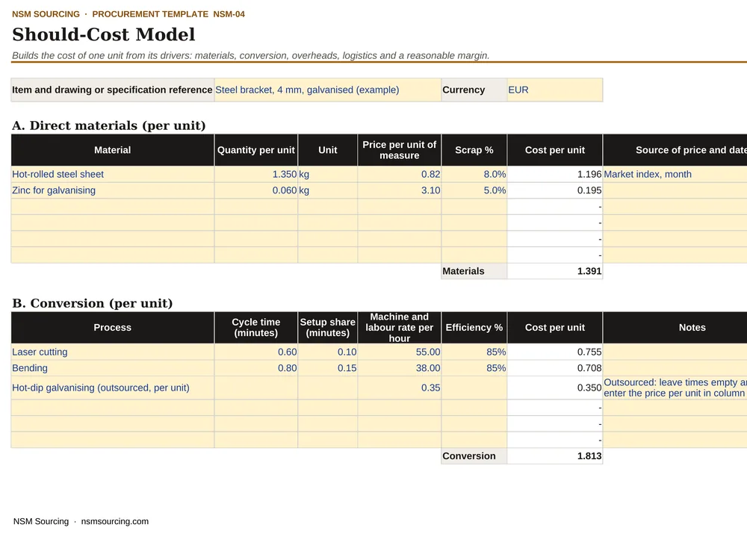Click the 'A. Direct materials (per unit)' heading

point(108,125)
